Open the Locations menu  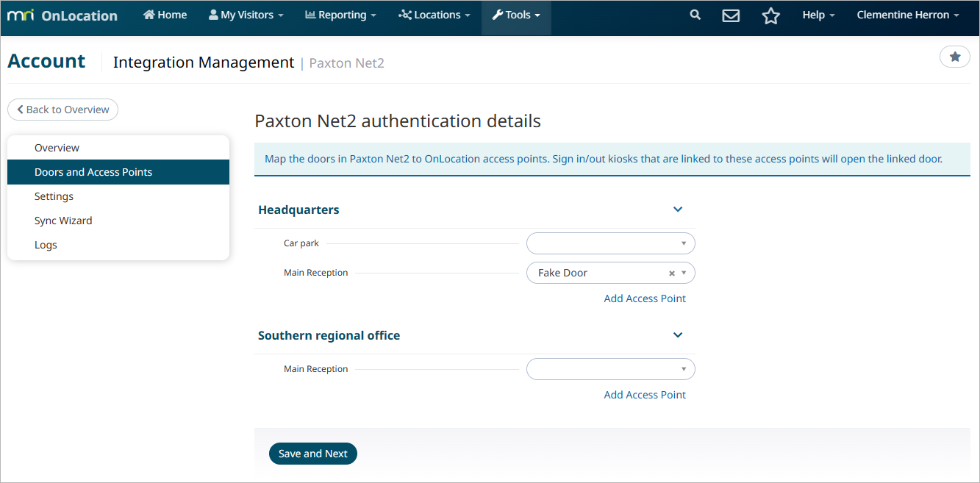pos(434,15)
